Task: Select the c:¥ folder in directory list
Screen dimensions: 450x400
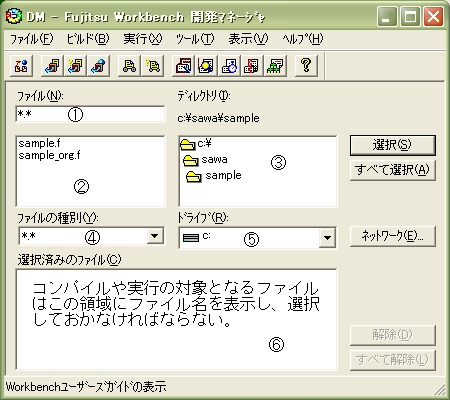Action: pos(196,144)
